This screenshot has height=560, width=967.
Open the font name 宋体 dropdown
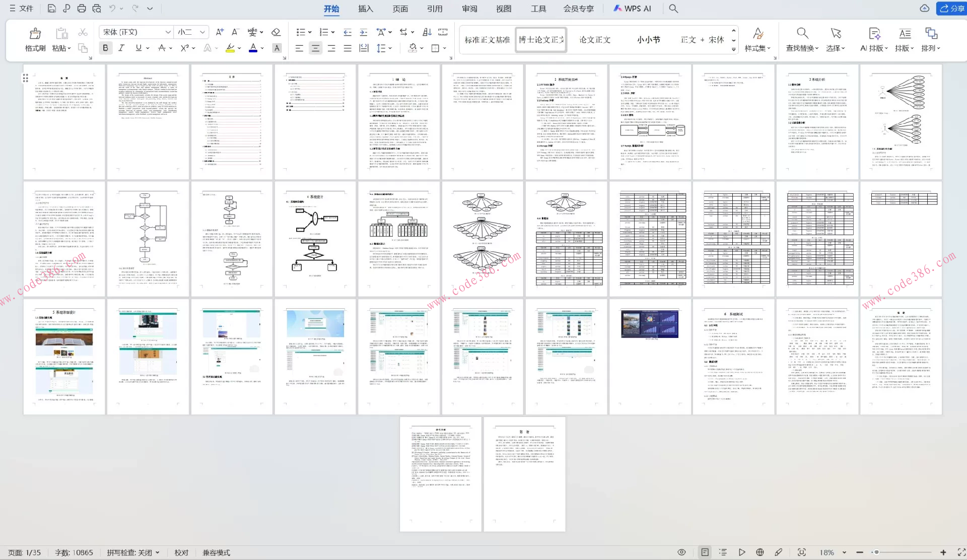point(168,32)
